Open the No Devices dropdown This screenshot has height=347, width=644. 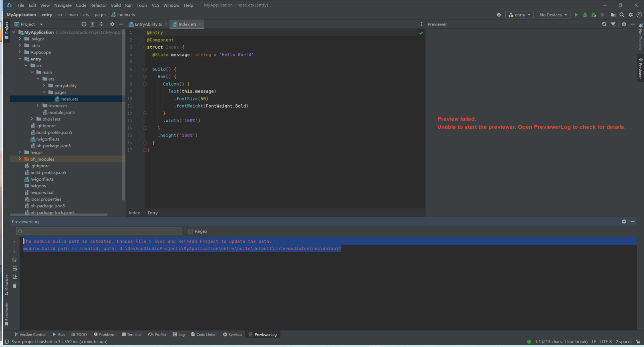[x=553, y=15]
